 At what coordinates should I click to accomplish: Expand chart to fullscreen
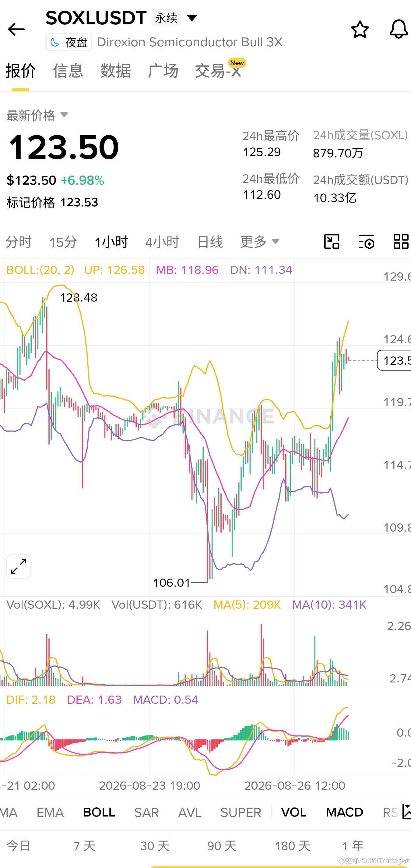19,566
